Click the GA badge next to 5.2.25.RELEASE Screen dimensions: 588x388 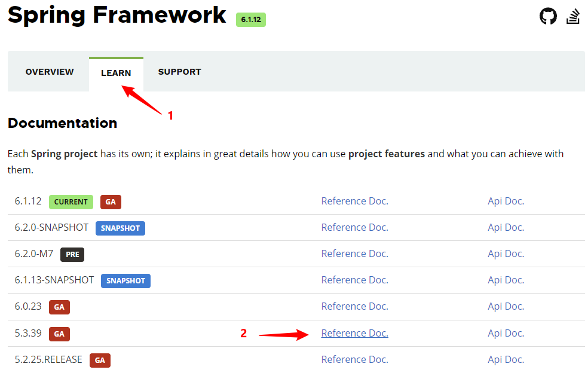click(x=100, y=360)
